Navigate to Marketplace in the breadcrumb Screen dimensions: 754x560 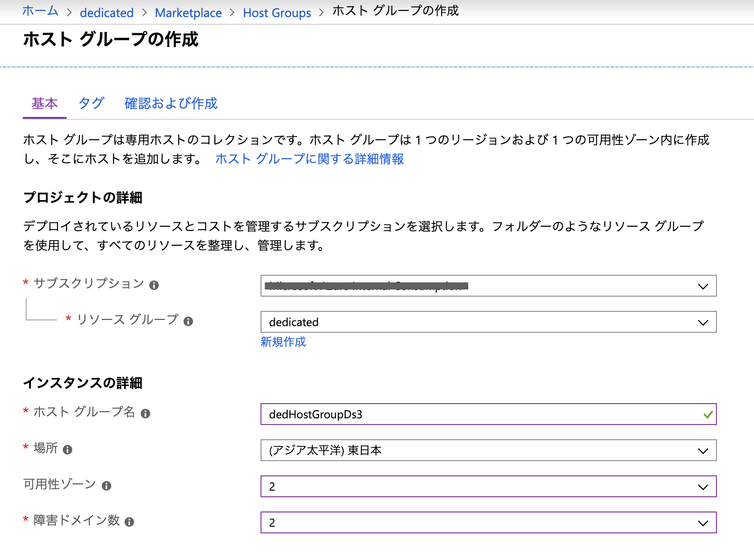click(x=188, y=13)
